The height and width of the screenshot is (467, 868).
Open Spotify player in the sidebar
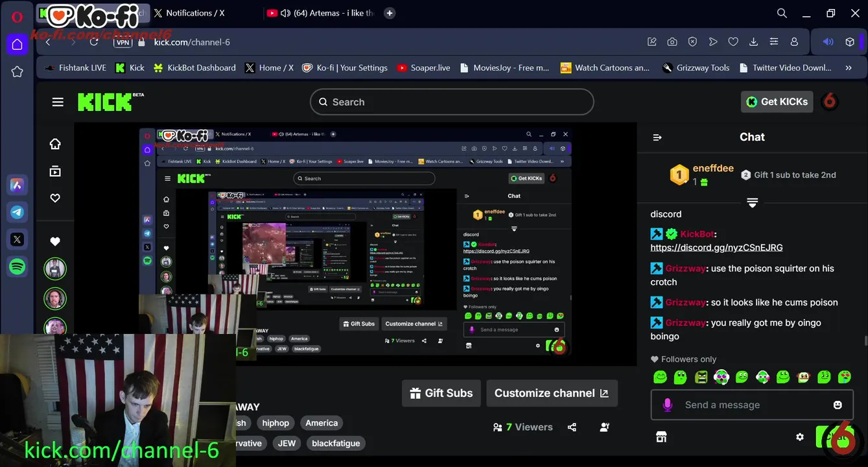(18, 267)
